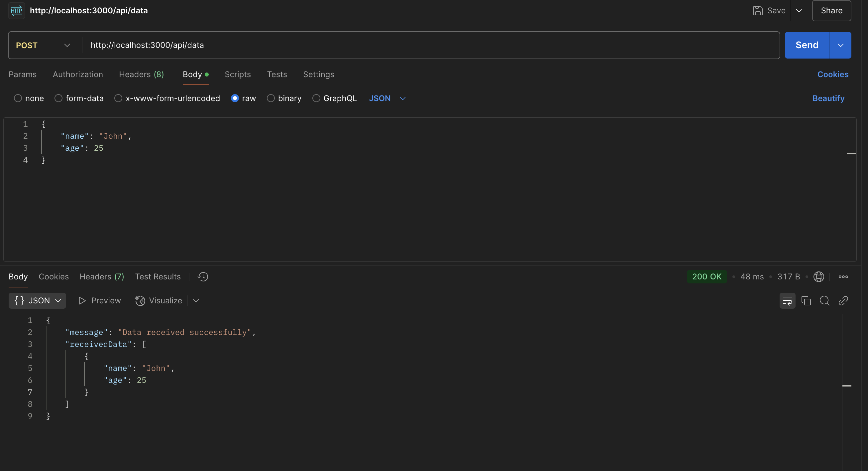Click the Share button
The height and width of the screenshot is (471, 868).
831,10
